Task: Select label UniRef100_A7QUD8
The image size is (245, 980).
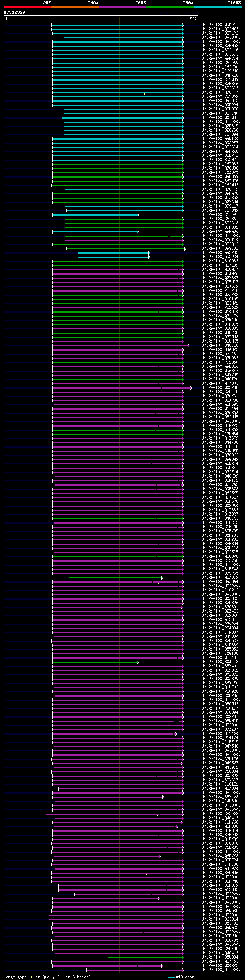Action: (x=220, y=168)
